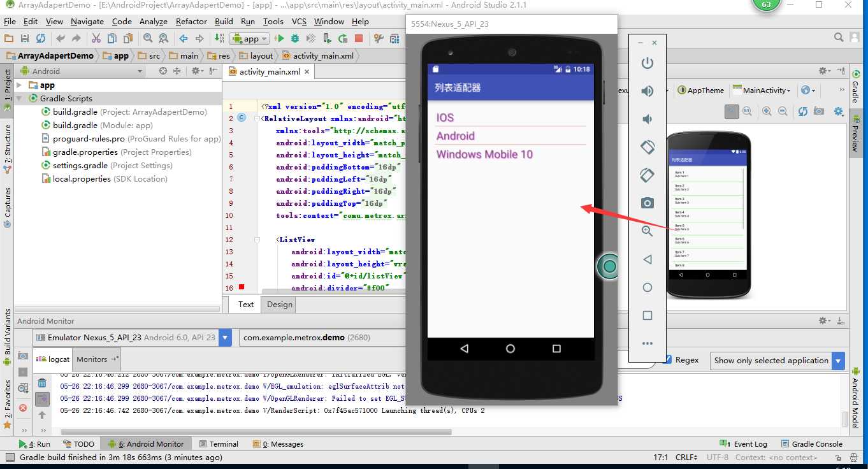Click emulator Back triangle in side panel

coord(647,259)
